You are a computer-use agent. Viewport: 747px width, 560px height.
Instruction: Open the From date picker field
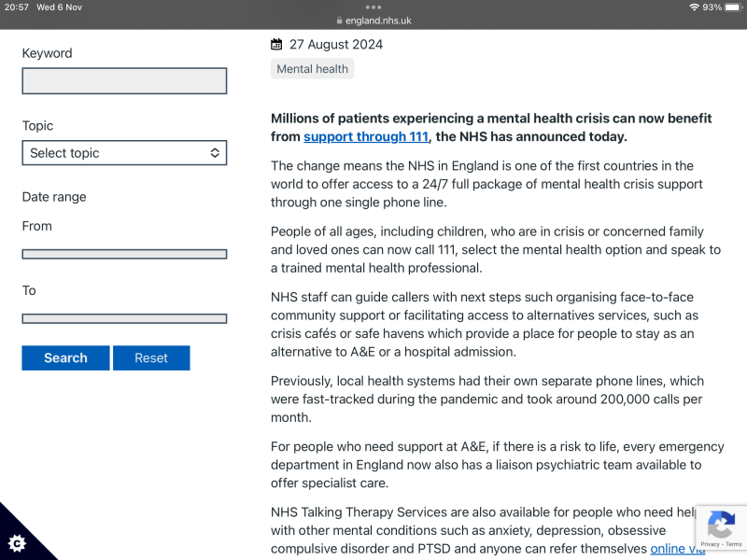(x=124, y=254)
